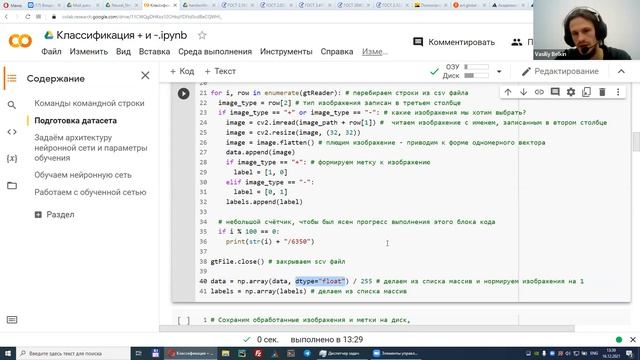The width and height of the screenshot is (640, 360).
Task: Click the Windows taskbar search box
Action: point(73,353)
